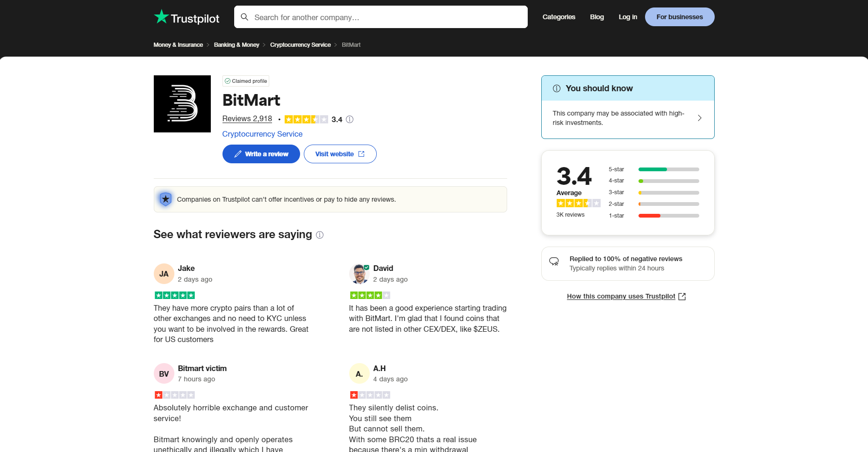Click the '7 hours ago' timestamp
Screen dimensions: 868x452
pos(196,379)
